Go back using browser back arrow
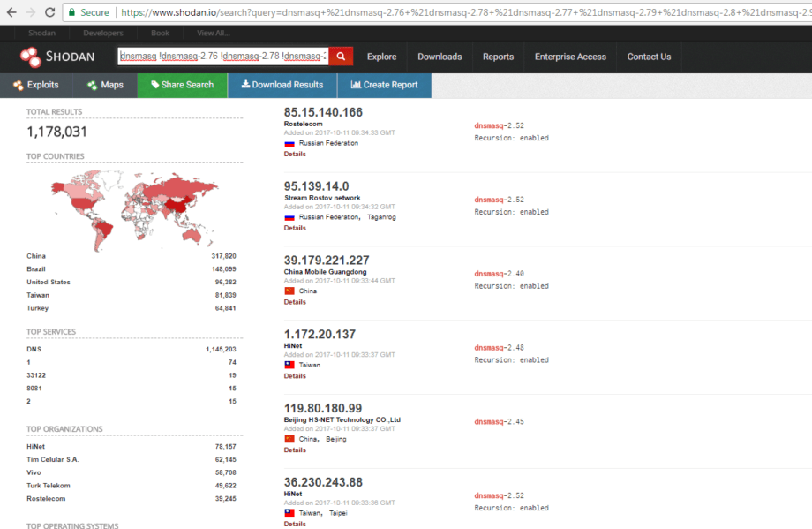812x529 pixels. [11, 12]
